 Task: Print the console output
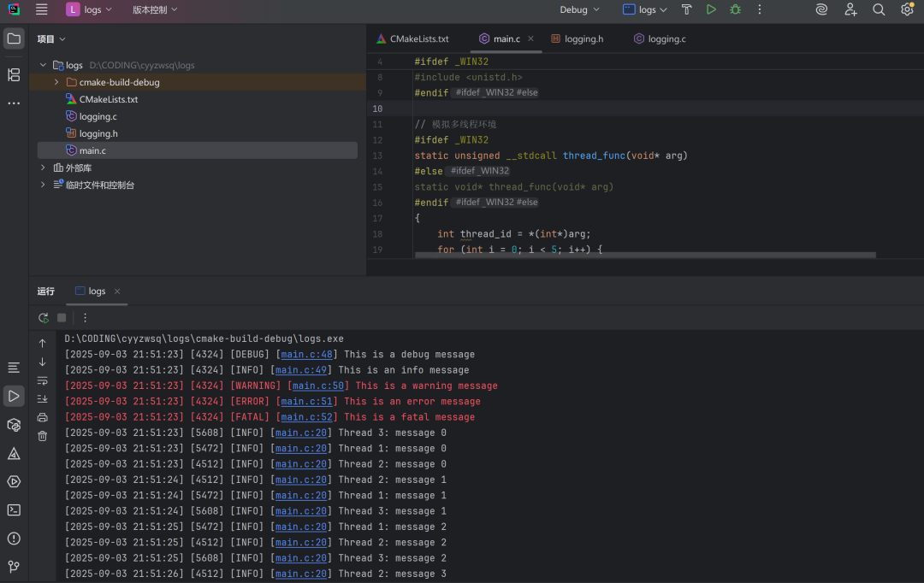click(x=43, y=417)
